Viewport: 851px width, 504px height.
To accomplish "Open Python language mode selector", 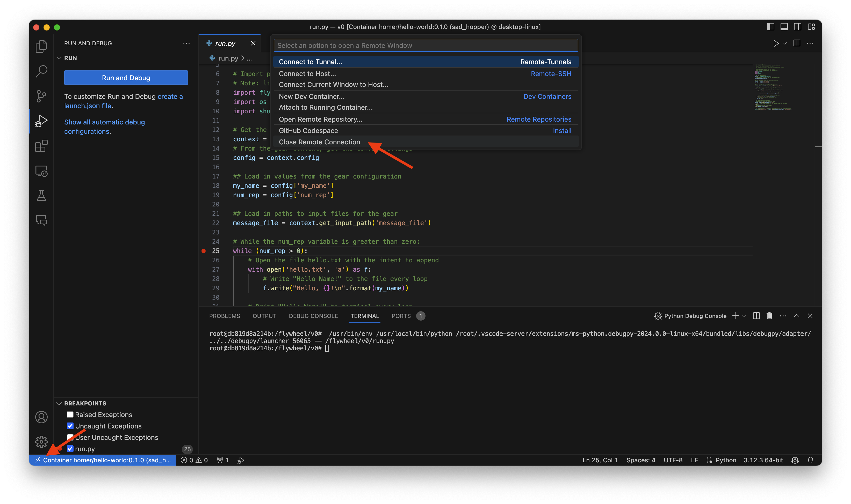I will click(x=726, y=460).
